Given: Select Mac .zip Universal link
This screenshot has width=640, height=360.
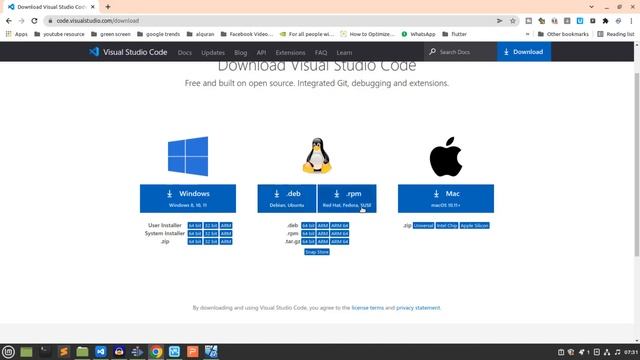Looking at the screenshot, I should click(x=423, y=225).
